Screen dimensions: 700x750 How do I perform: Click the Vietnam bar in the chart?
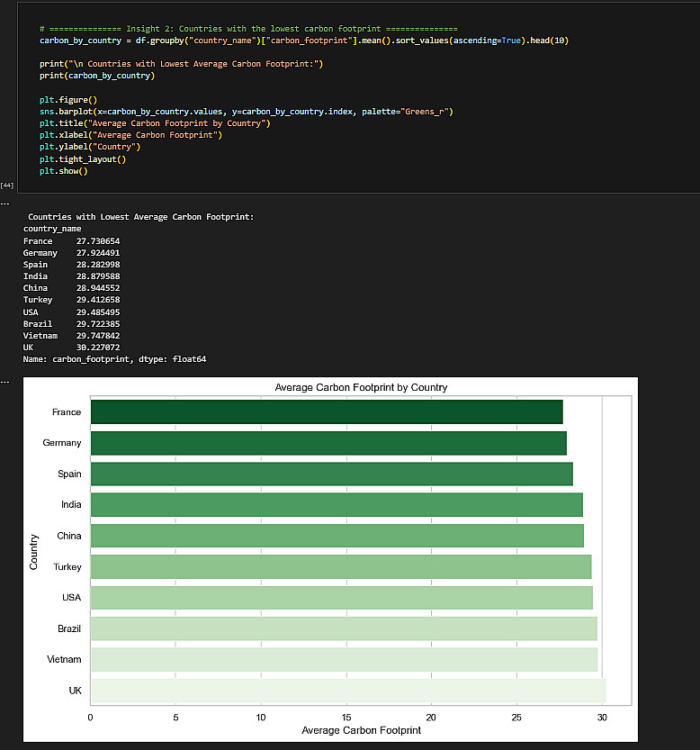click(344, 660)
